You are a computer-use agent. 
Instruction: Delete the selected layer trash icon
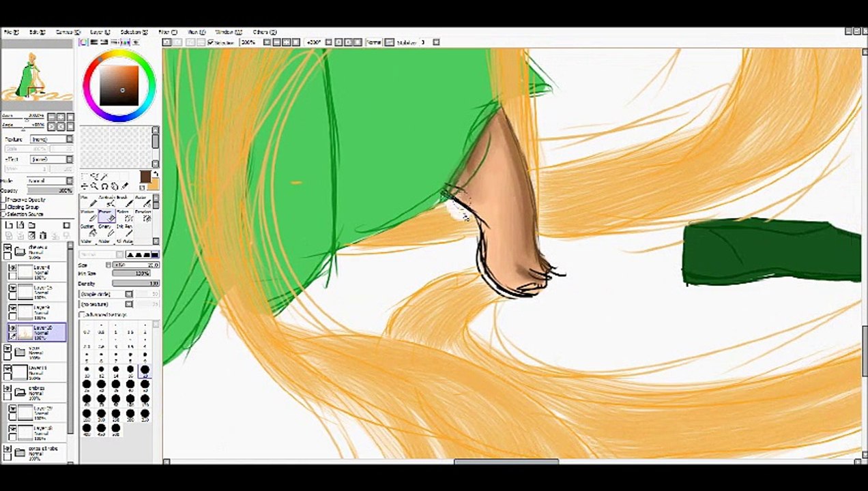pyautogui.click(x=43, y=235)
